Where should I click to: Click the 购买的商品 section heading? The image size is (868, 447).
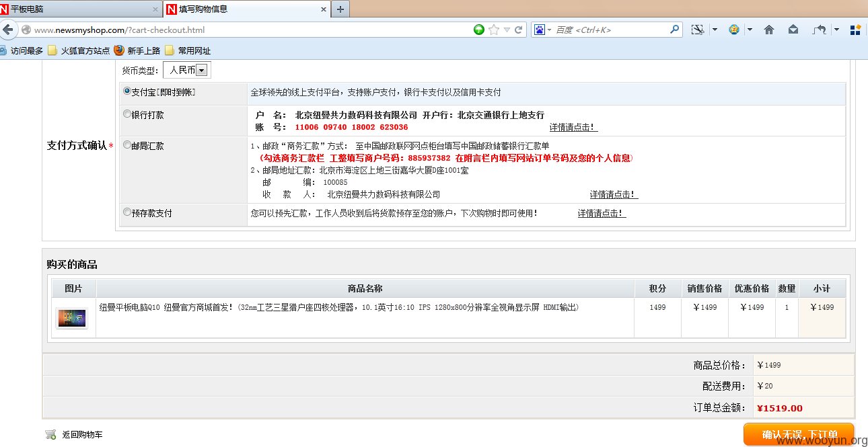click(x=72, y=264)
